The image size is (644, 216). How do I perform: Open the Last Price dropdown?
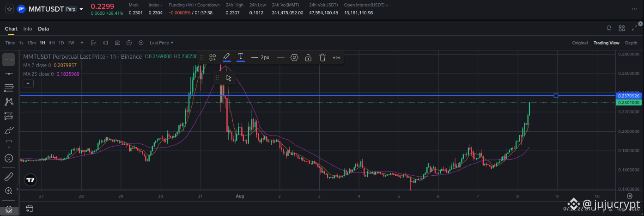point(162,43)
